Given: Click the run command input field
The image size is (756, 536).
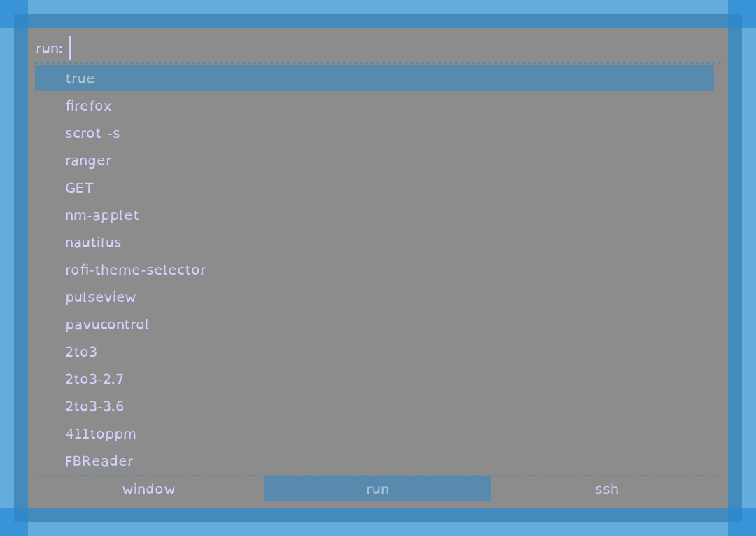Looking at the screenshot, I should 392,49.
